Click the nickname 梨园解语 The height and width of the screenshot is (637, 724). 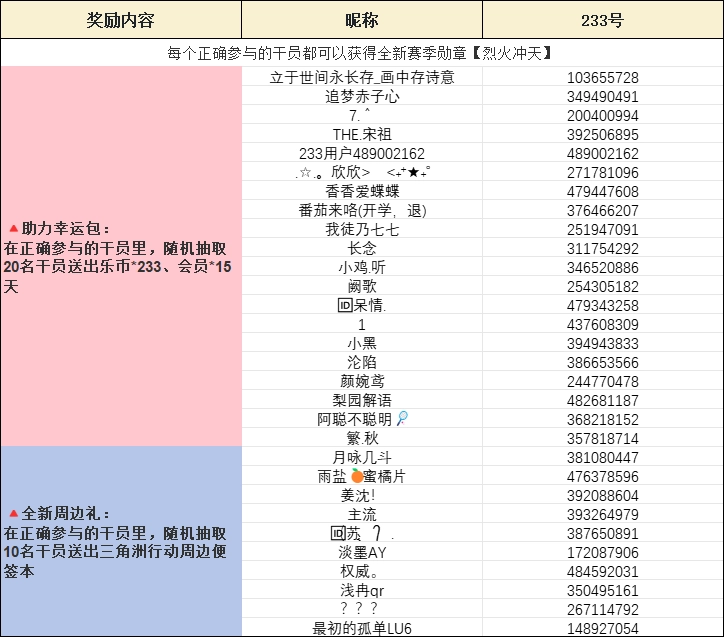pos(362,401)
